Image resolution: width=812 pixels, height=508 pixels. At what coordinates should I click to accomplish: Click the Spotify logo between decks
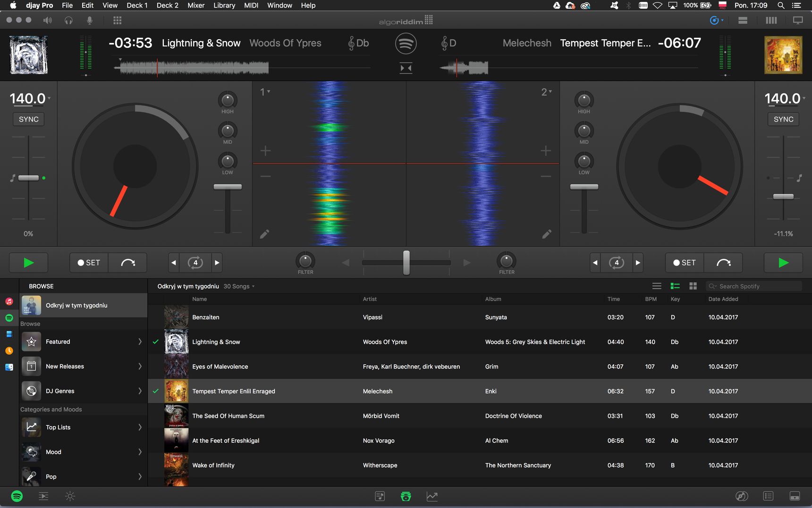406,43
